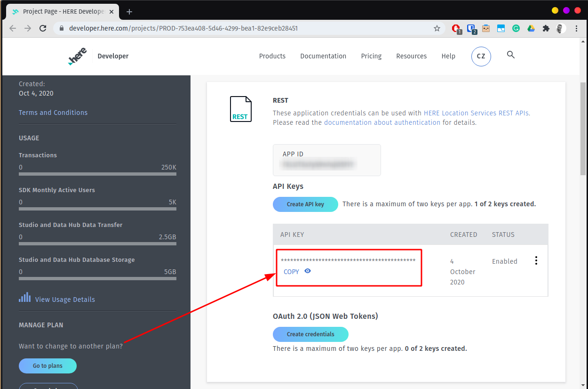The height and width of the screenshot is (389, 588).
Task: Select Pricing in the top navigation
Action: click(371, 56)
